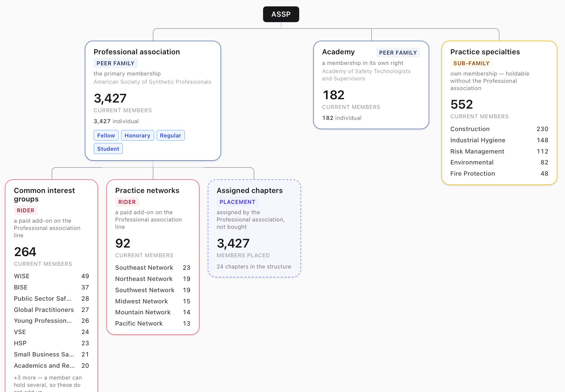Image resolution: width=565 pixels, height=392 pixels.
Task: Select the Environmental specialty row
Action: click(x=499, y=162)
